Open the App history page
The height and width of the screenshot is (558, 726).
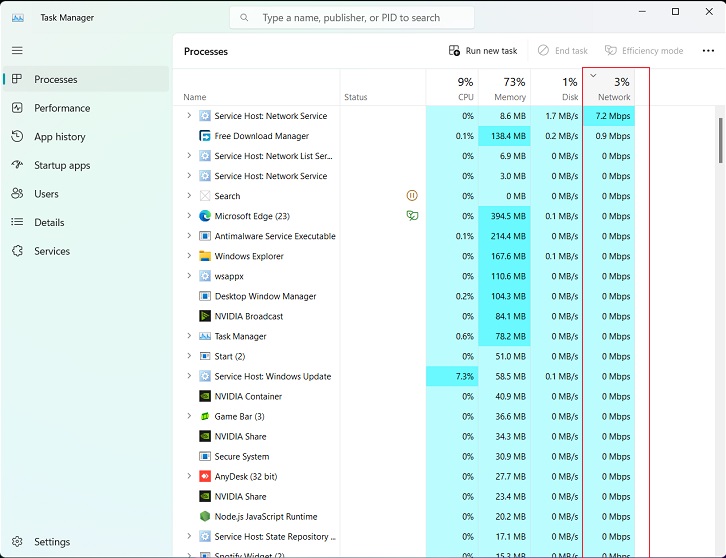tap(86, 137)
